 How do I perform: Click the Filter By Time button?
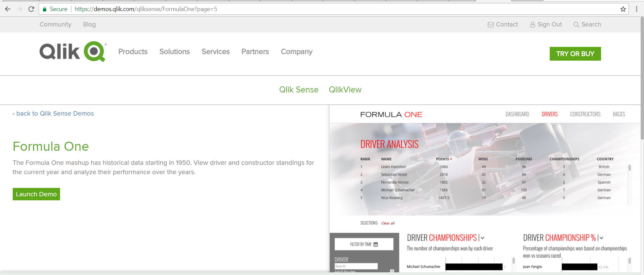pos(364,244)
